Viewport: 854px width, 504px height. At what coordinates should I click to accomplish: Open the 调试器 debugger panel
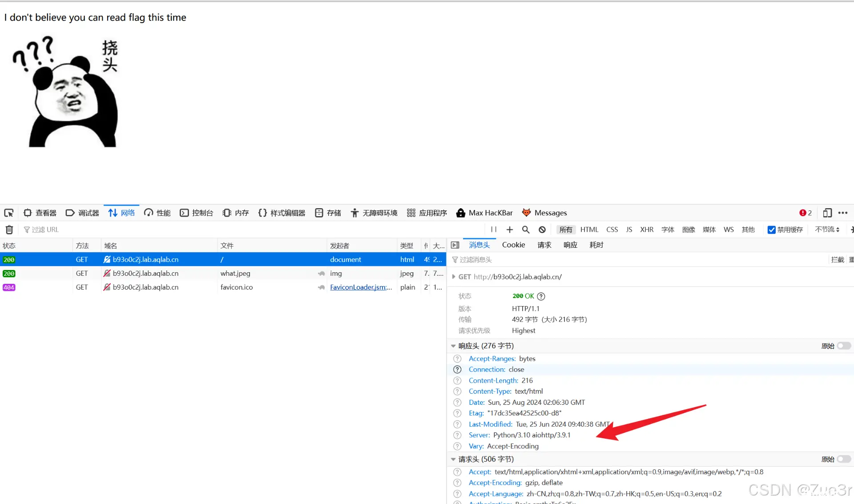pos(82,213)
